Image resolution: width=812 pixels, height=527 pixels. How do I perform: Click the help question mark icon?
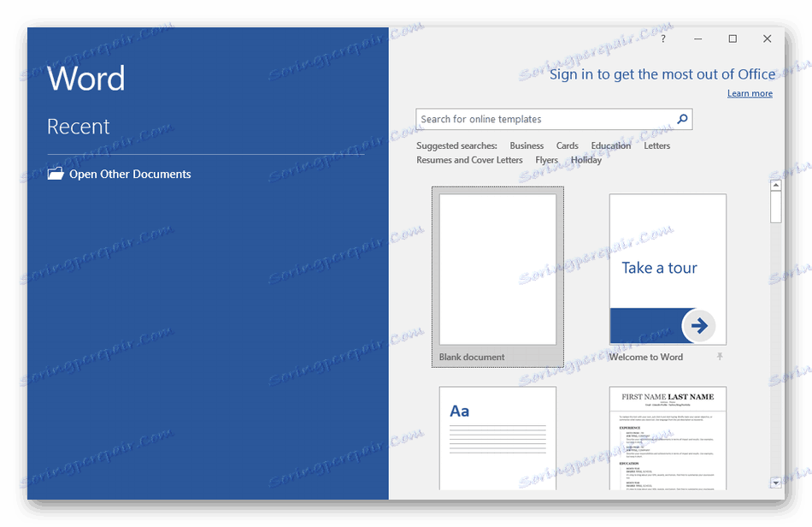click(663, 38)
